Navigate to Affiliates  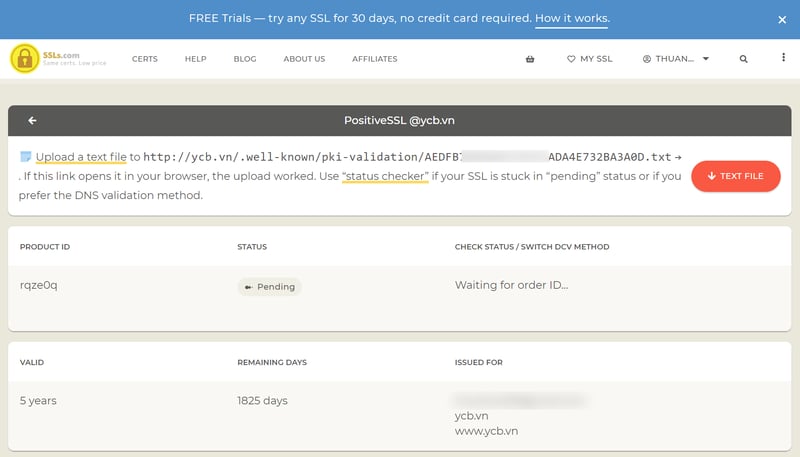point(374,59)
